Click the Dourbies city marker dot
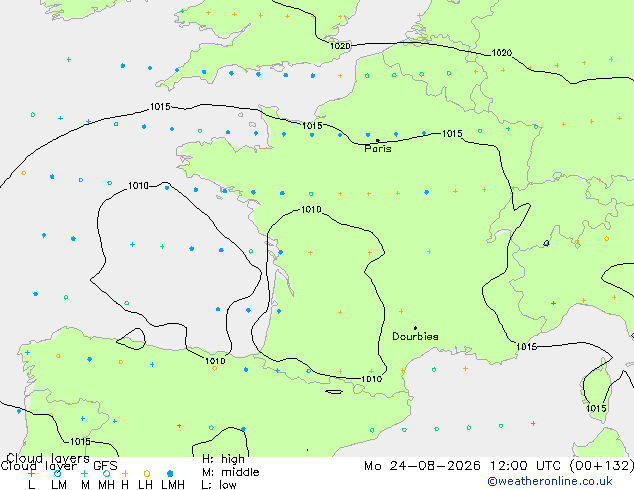Viewport: 634px width, 490px height. coord(415,328)
